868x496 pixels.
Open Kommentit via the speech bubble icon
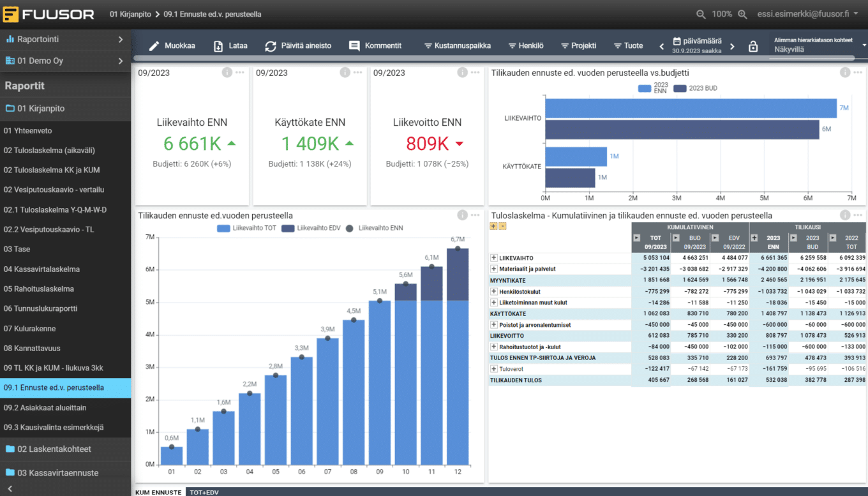click(355, 46)
